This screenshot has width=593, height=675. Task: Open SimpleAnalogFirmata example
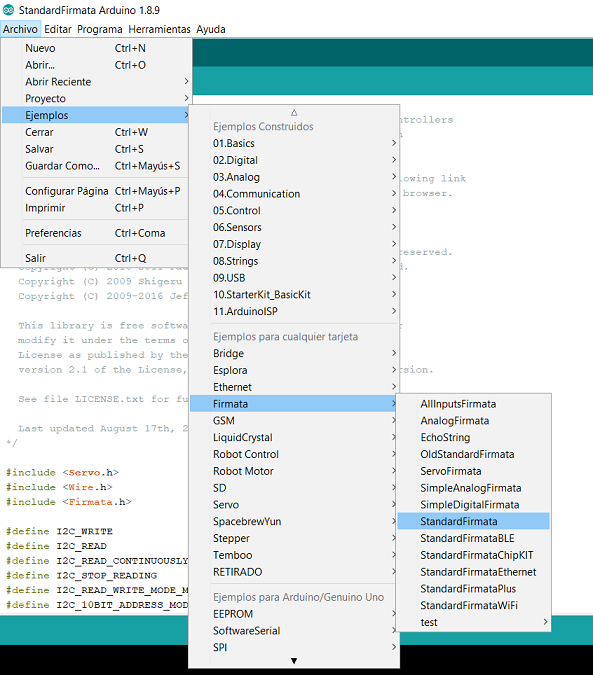pos(473,488)
